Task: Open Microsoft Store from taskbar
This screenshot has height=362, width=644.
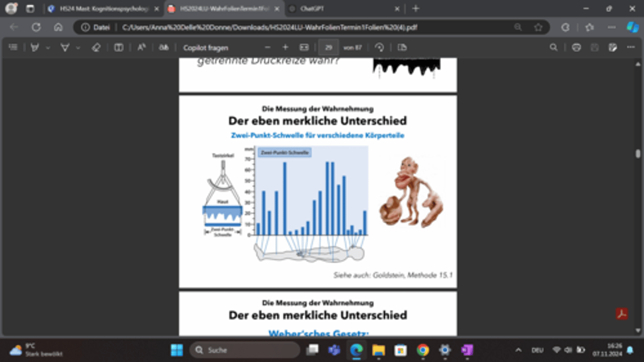Action: 400,350
